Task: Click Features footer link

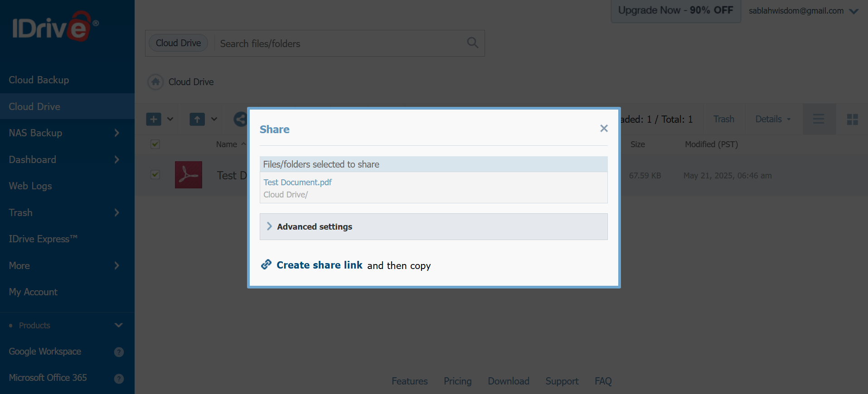Action: click(409, 381)
